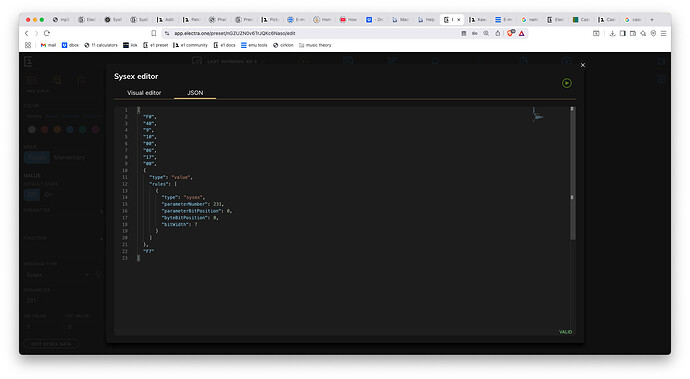Click the tab-overview icon in the toolbar
The image size is (690, 379).
596,33
